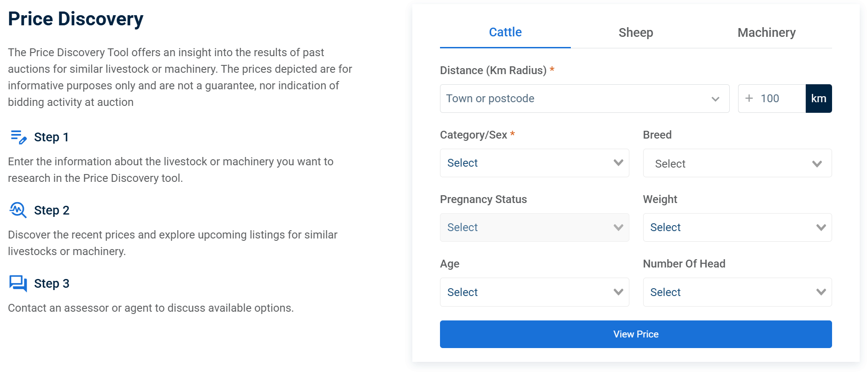Image resolution: width=868 pixels, height=372 pixels.
Task: Click the distance radius 100 field
Action: (x=780, y=99)
